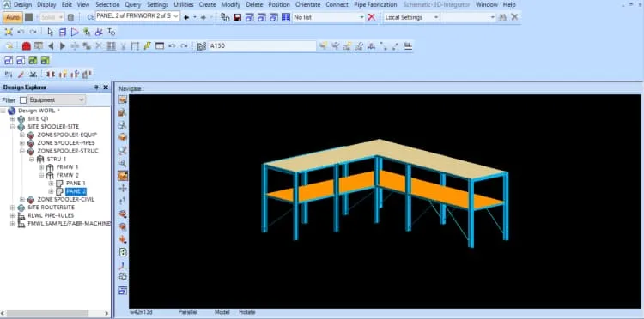Click the A150 text field
Viewport: 644px width, 319px height.
click(262, 46)
